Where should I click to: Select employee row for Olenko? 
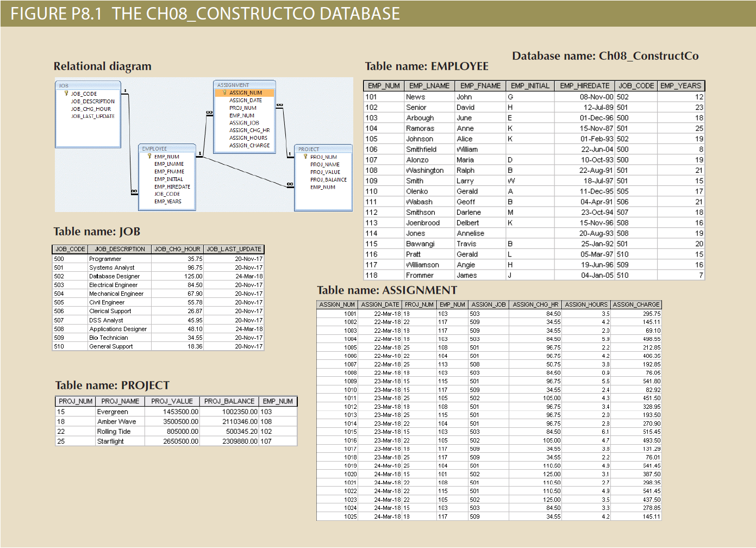418,191
